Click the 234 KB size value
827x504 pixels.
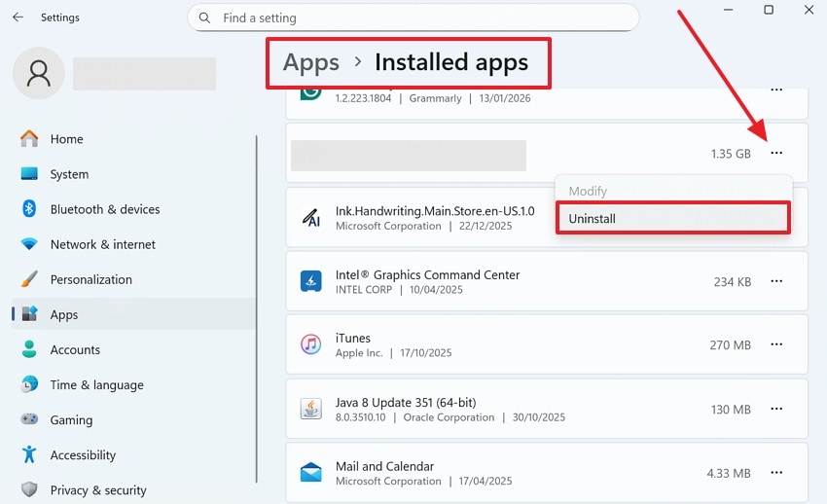(x=732, y=282)
